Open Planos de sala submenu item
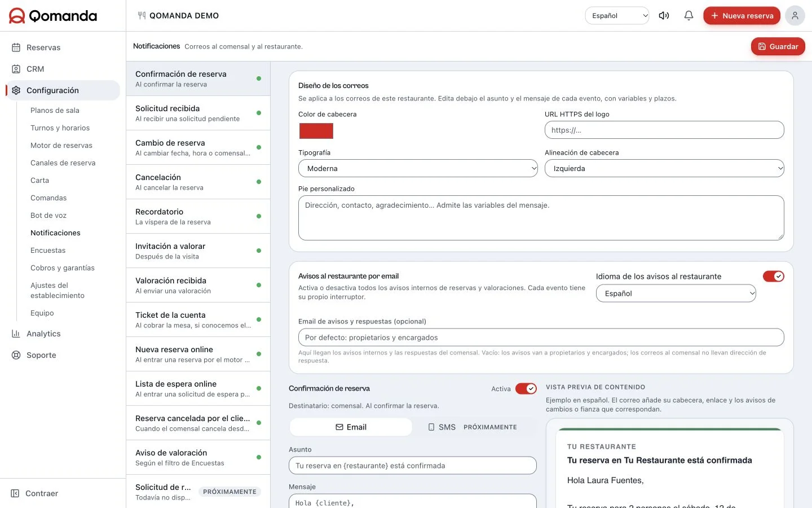The height and width of the screenshot is (508, 812). 55,111
